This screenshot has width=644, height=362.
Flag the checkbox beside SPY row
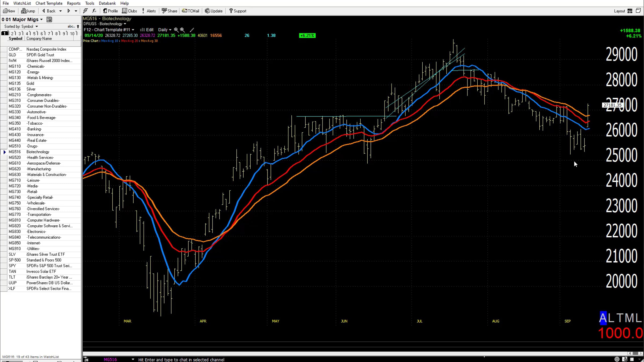4,266
